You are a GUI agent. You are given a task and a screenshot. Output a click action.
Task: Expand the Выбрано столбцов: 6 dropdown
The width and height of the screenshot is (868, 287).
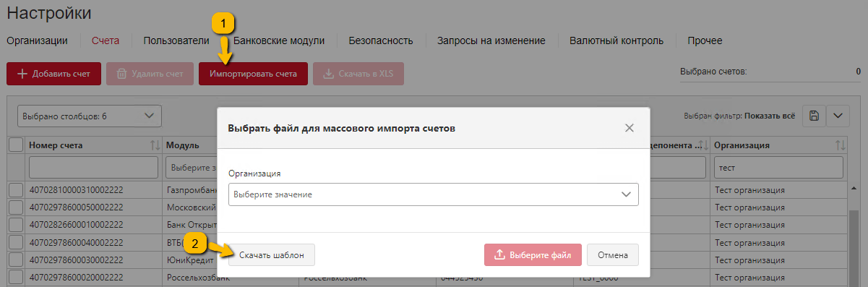pyautogui.click(x=90, y=116)
